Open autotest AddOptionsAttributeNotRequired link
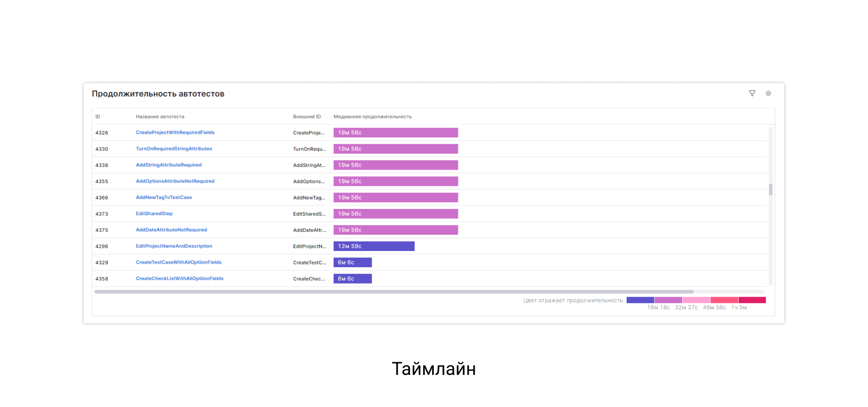Viewport: 868px width, 407px height. click(175, 181)
